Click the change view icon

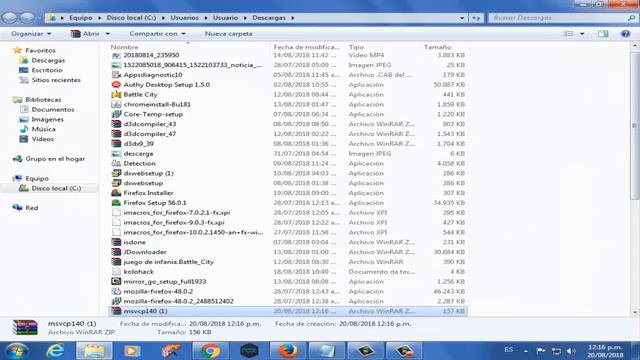point(569,34)
